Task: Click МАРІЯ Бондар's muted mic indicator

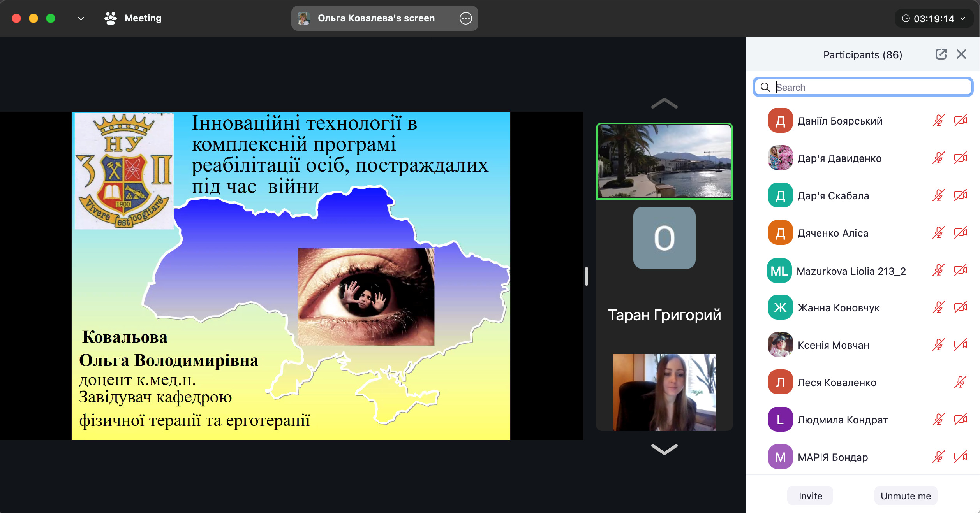Action: coord(938,457)
